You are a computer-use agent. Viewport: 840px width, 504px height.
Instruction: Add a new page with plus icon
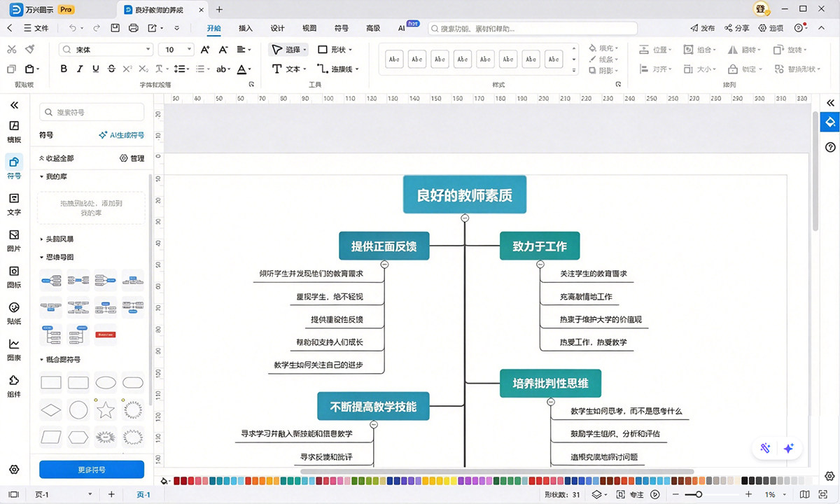(x=111, y=494)
